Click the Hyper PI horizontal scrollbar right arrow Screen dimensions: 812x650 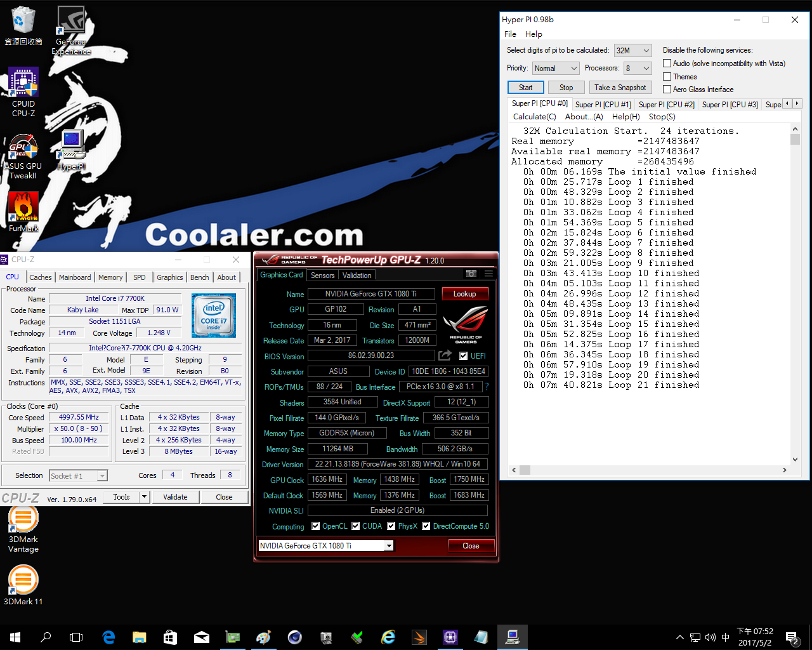[785, 470]
